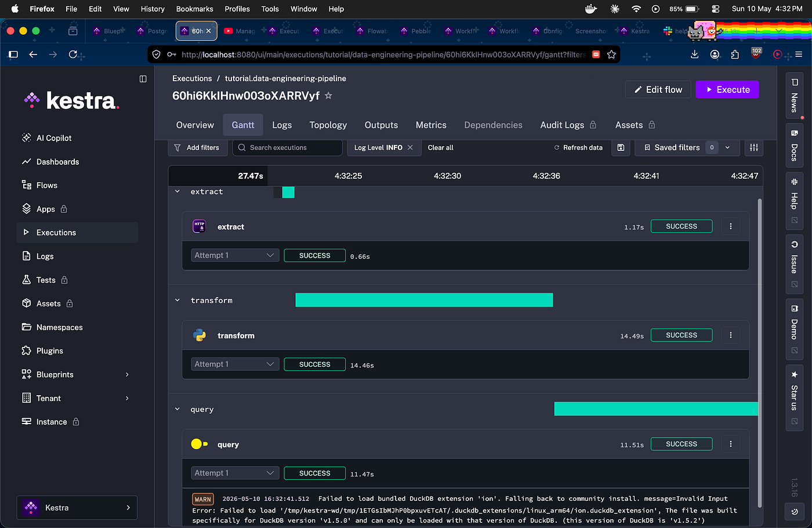The height and width of the screenshot is (528, 812).
Task: Click Refresh data
Action: [x=578, y=148]
